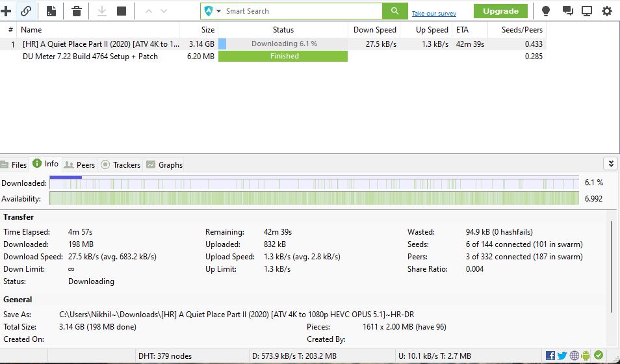Click the green network status checkmark icon
This screenshot has height=364, width=620.
pos(599,356)
